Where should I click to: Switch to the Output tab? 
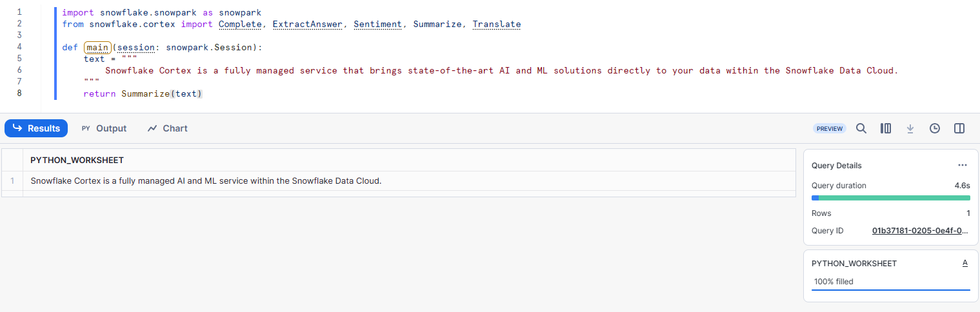[104, 128]
